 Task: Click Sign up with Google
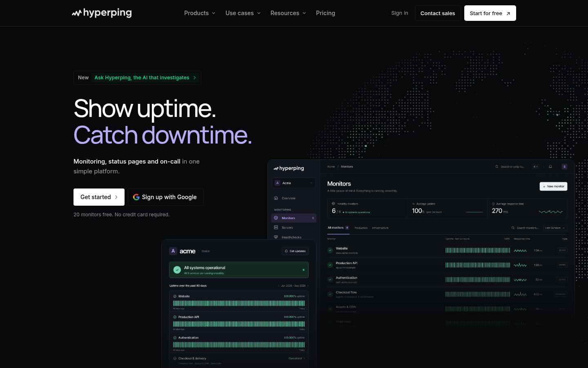pyautogui.click(x=165, y=197)
